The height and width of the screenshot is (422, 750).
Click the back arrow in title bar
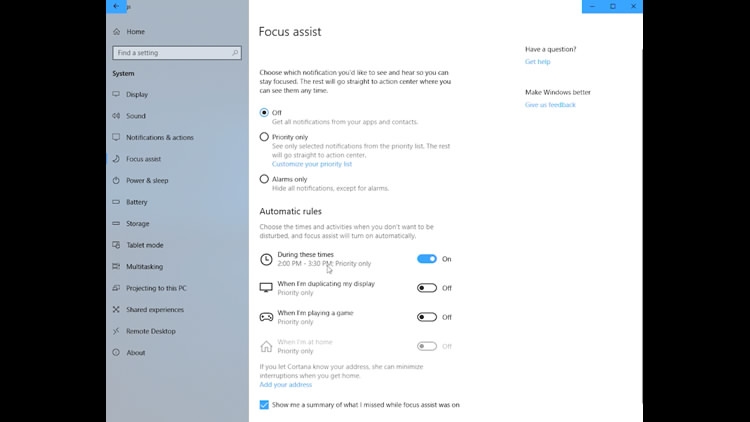[x=117, y=6]
